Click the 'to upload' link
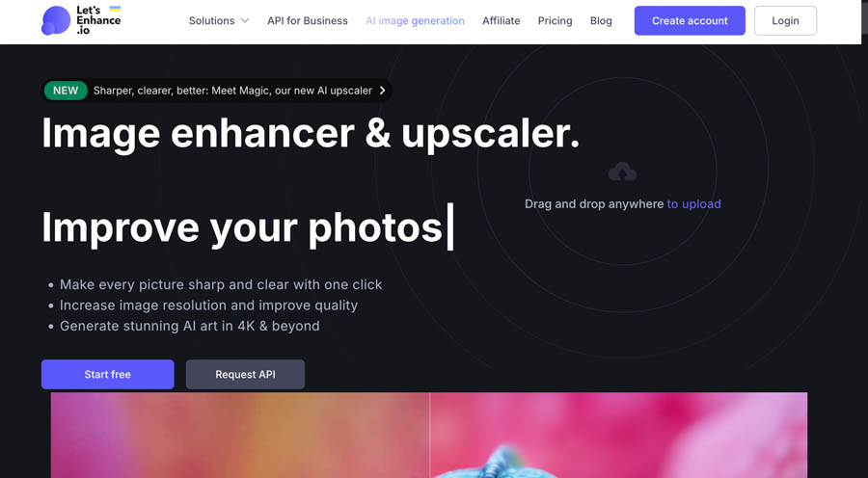The image size is (868, 478). click(x=693, y=204)
